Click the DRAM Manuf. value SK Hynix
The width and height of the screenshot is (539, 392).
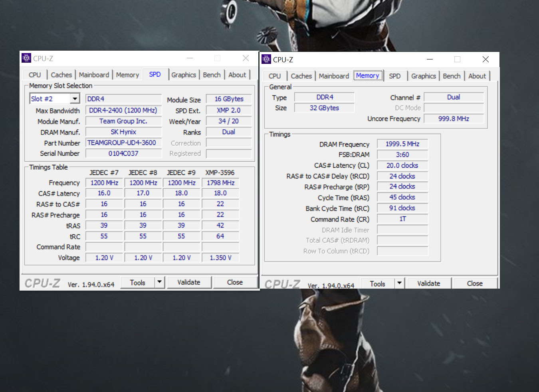tap(123, 132)
